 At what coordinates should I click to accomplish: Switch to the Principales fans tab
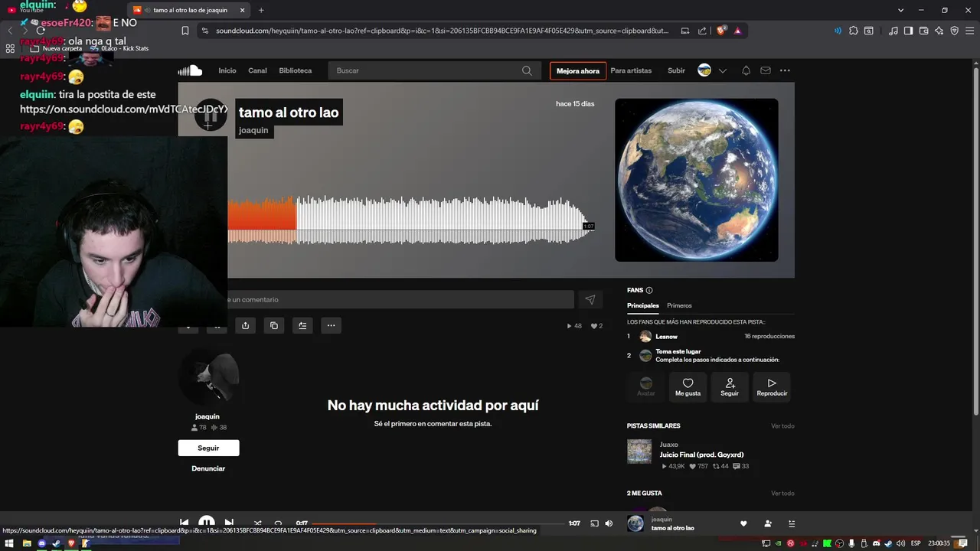(643, 305)
